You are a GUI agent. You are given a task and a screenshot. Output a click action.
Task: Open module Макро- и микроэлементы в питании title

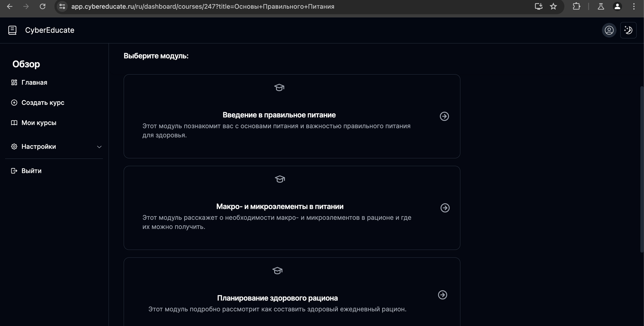coord(280,207)
